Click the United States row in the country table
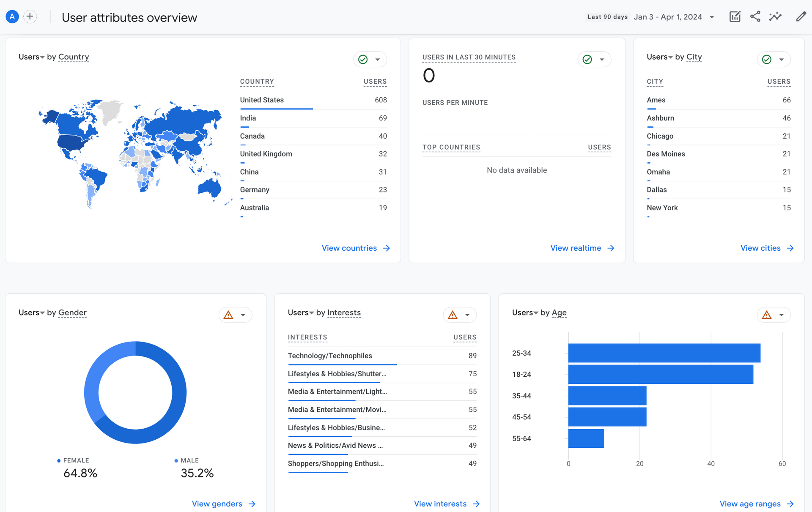This screenshot has height=512, width=812. click(x=261, y=100)
